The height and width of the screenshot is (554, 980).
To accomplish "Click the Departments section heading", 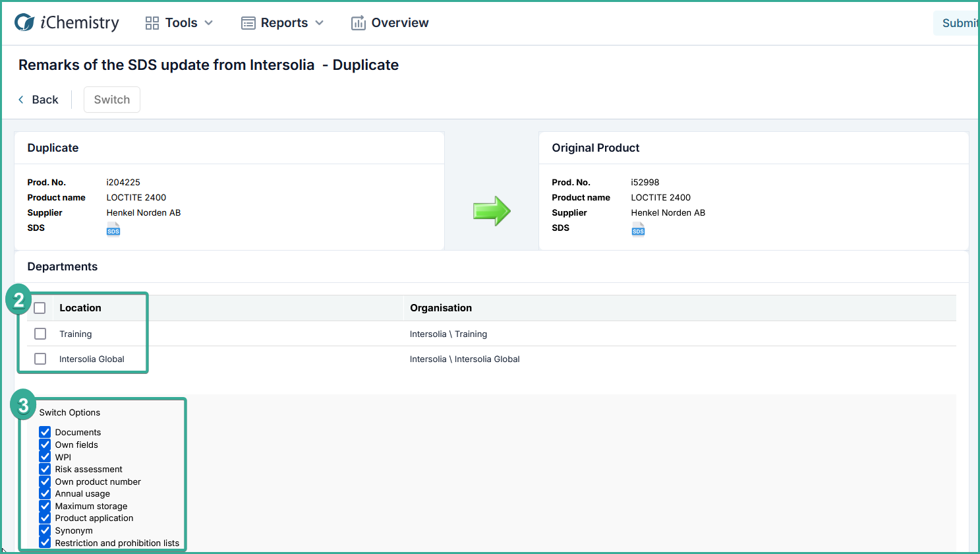I will pyautogui.click(x=63, y=266).
